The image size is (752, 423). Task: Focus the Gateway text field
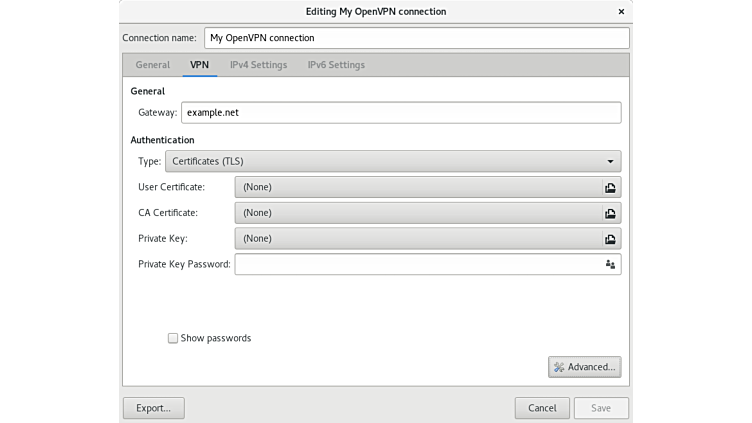pos(401,113)
